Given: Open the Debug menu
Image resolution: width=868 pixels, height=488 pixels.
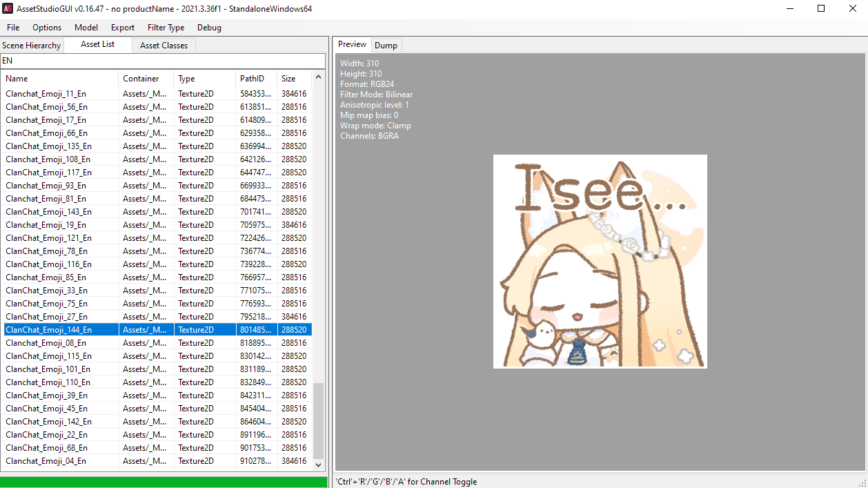Looking at the screenshot, I should [209, 28].
